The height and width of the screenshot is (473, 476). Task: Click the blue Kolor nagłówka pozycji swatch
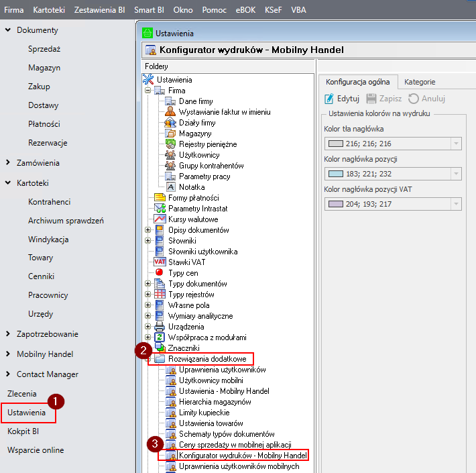(335, 174)
